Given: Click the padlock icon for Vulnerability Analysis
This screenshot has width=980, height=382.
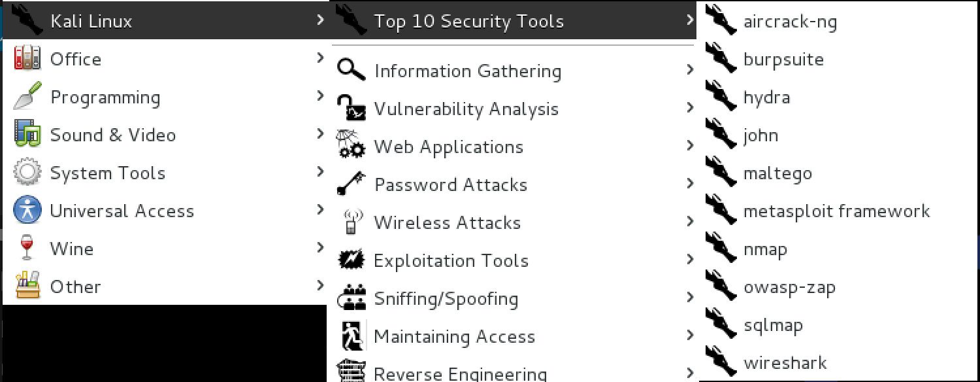Looking at the screenshot, I should click(x=351, y=108).
